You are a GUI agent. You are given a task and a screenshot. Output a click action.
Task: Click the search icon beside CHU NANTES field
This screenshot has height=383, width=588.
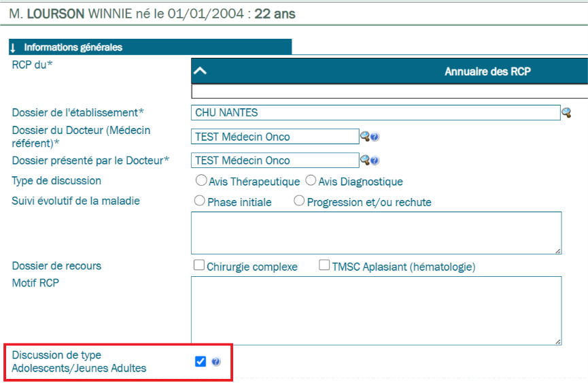pos(566,113)
